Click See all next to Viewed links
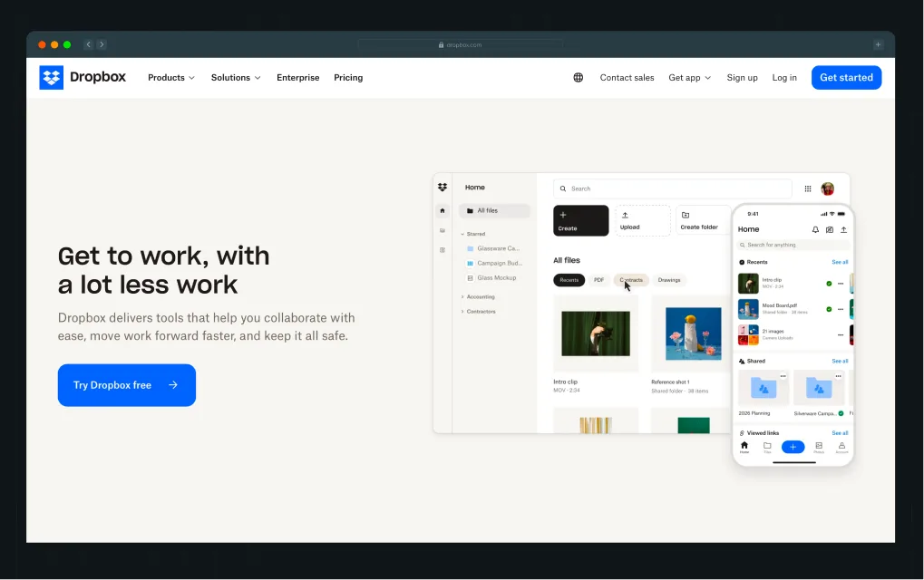 [x=840, y=433]
